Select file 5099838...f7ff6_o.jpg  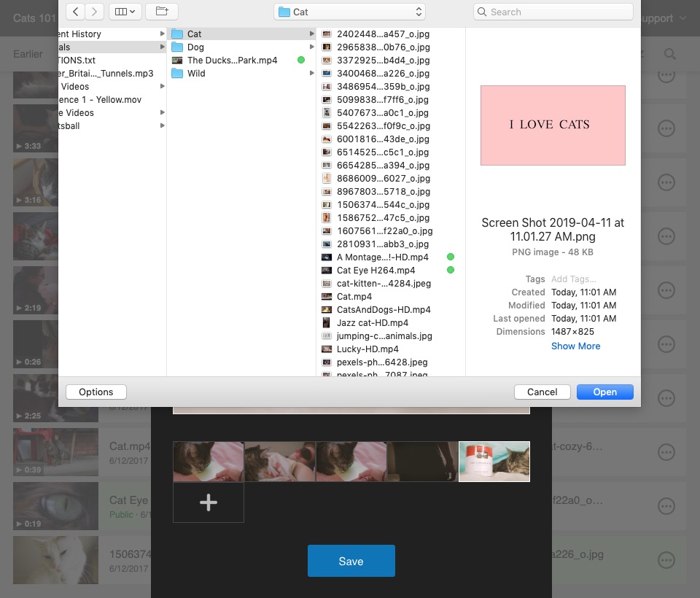point(391,100)
